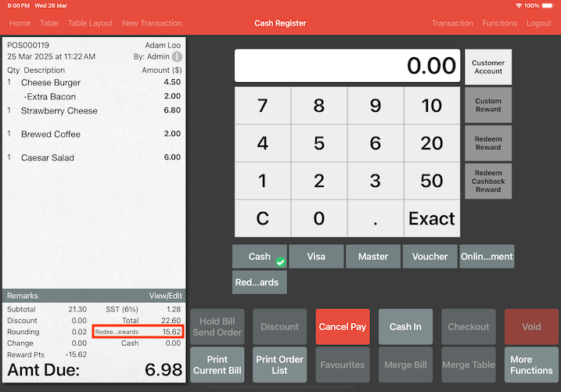Tap the Void button
561x392 pixels.
click(x=531, y=326)
